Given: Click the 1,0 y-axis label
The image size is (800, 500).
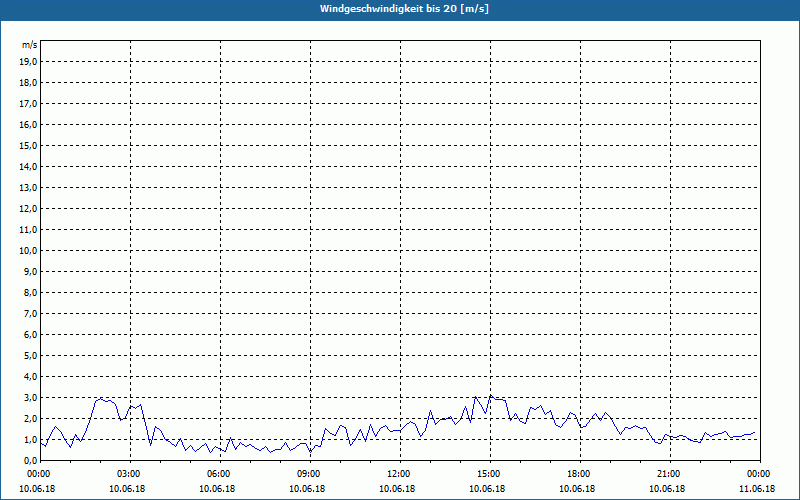Looking at the screenshot, I should (x=31, y=439).
